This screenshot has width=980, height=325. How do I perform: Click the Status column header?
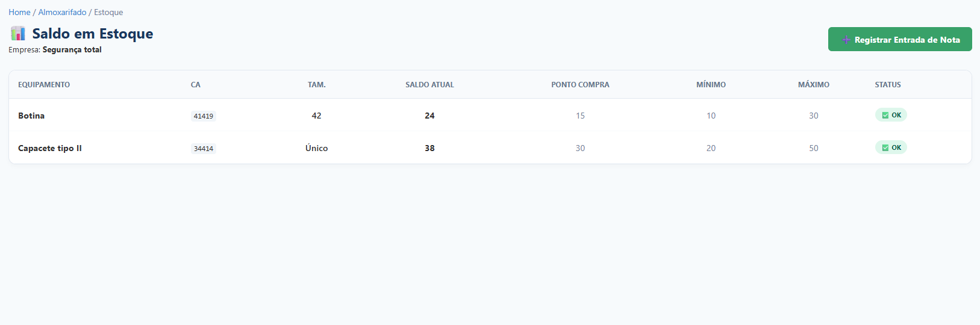888,85
